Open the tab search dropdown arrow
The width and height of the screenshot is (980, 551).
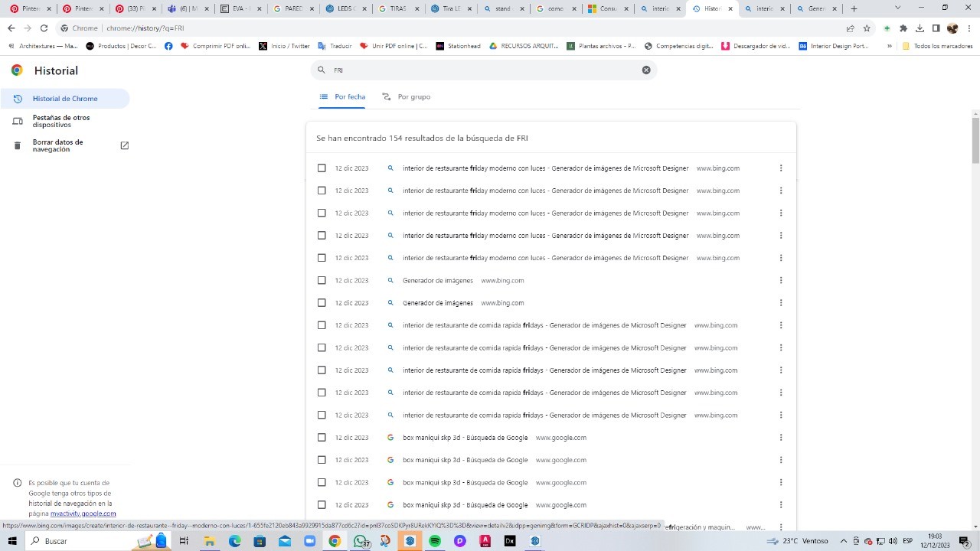(897, 8)
